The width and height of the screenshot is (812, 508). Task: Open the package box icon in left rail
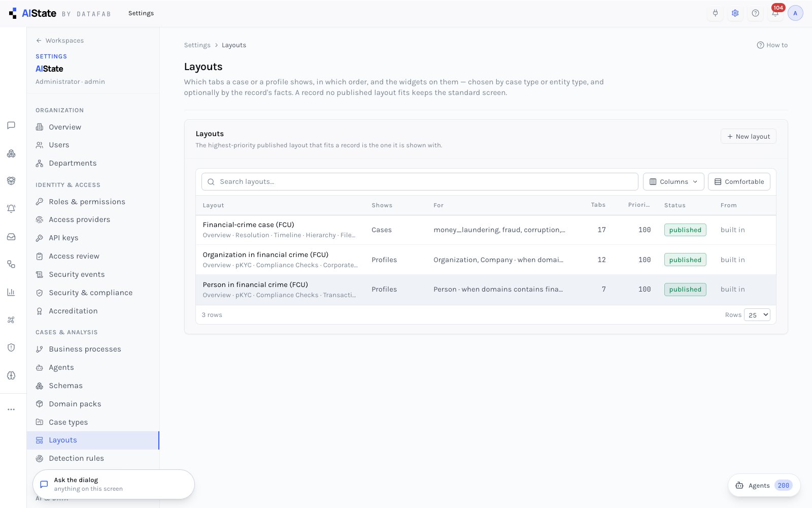click(x=11, y=181)
